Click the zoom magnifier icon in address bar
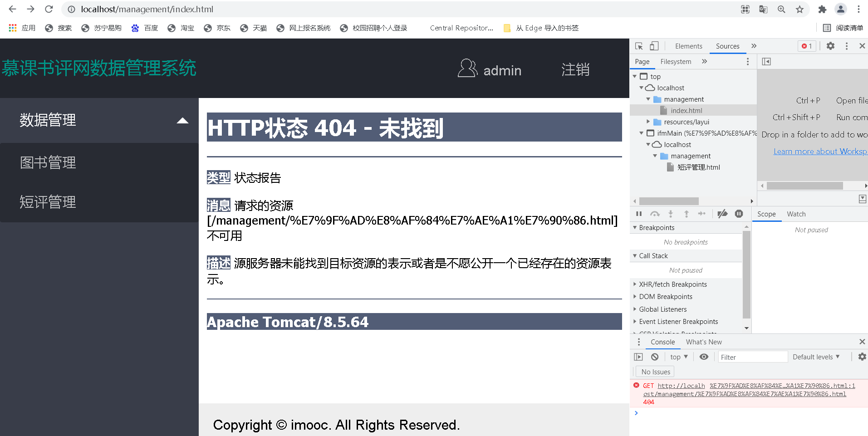Image resolution: width=868 pixels, height=436 pixels. click(x=781, y=9)
